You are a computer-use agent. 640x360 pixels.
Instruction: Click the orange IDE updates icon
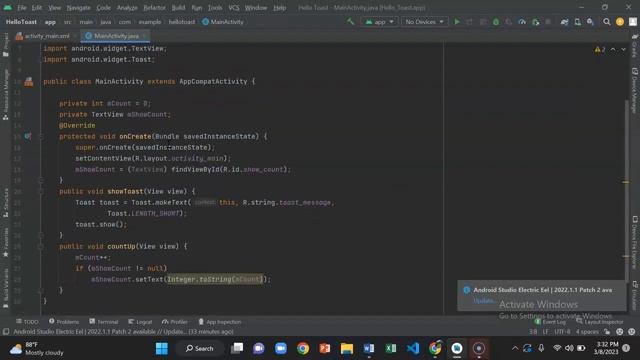(620, 22)
